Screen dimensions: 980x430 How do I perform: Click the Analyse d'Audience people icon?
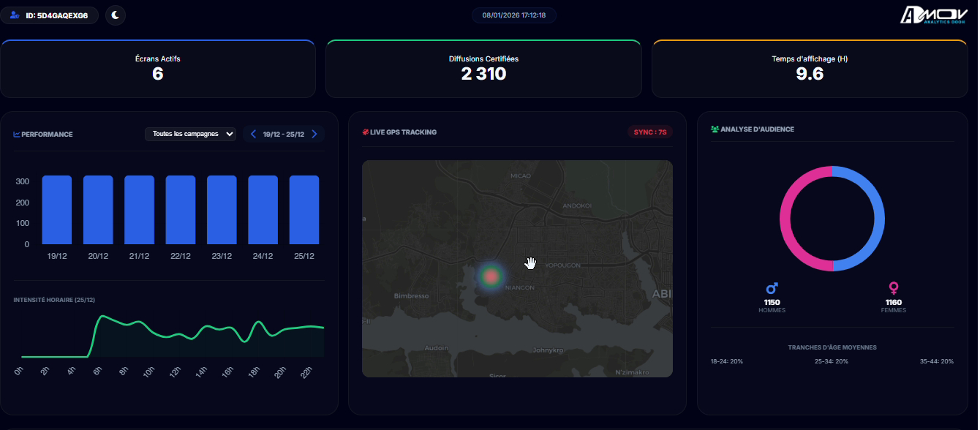click(x=715, y=129)
